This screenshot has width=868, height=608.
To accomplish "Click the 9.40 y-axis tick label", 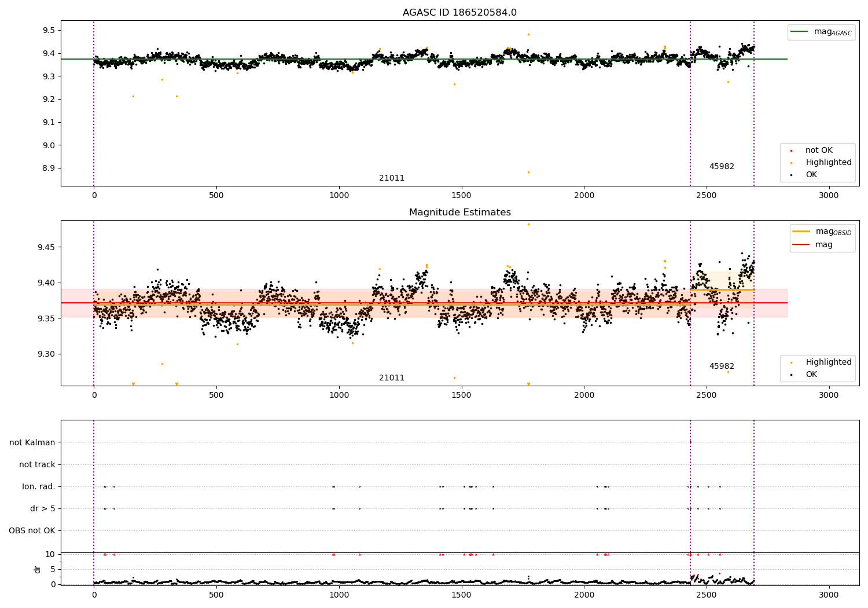I will coord(46,283).
